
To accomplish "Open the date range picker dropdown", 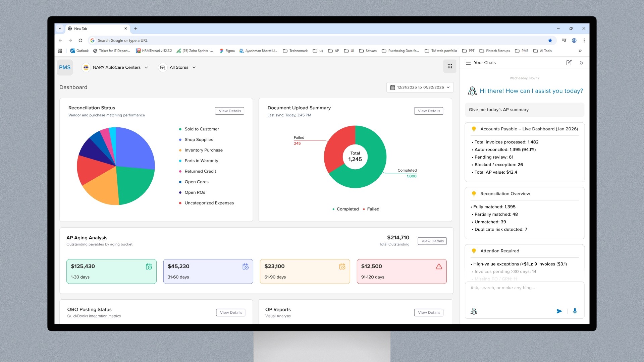I will [x=420, y=87].
